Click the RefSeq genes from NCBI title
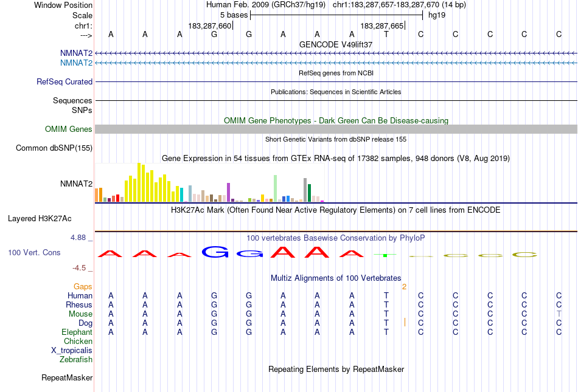 [x=336, y=74]
